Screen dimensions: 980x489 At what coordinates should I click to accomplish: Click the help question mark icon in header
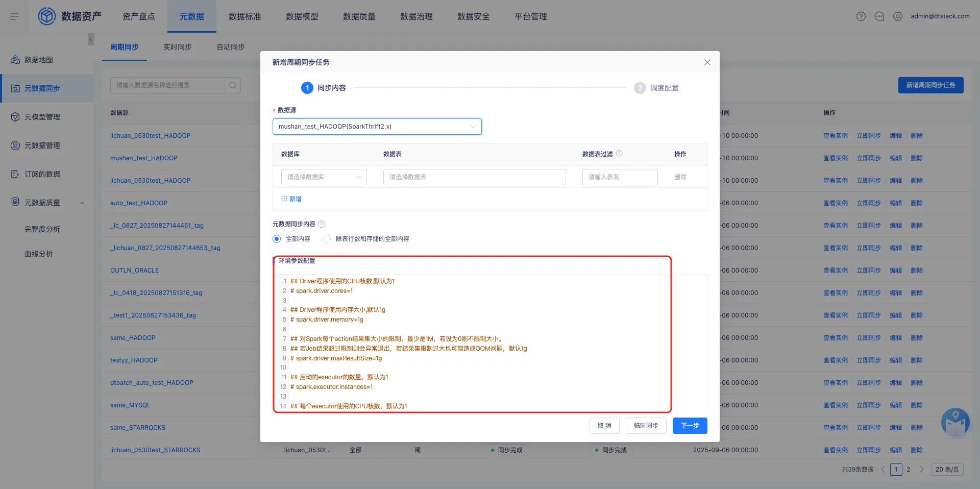click(861, 16)
